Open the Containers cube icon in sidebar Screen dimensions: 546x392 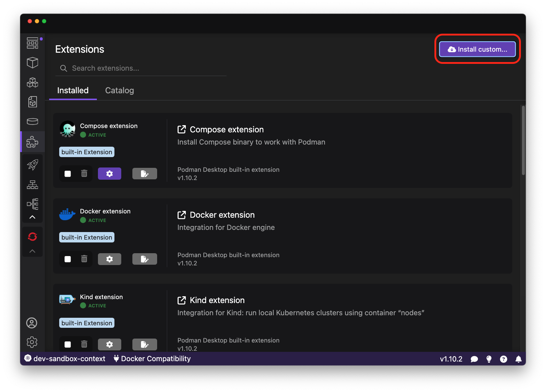click(x=32, y=63)
